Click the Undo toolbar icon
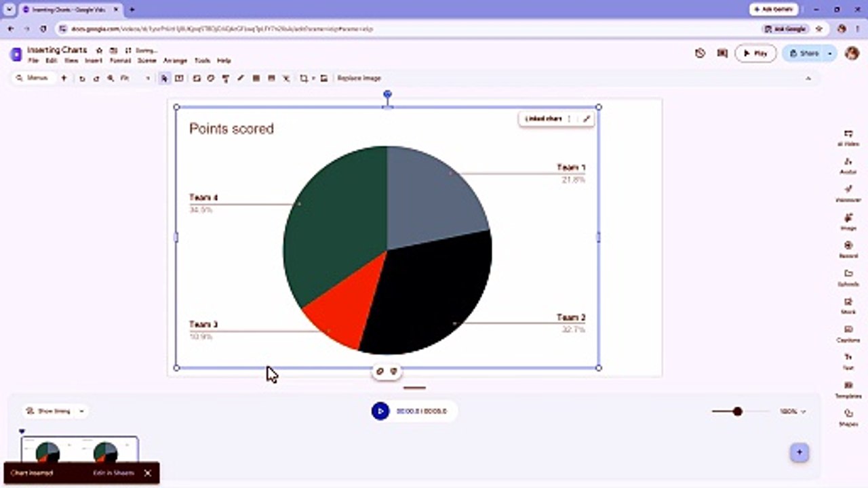Screen dimensions: 868x488 point(82,79)
